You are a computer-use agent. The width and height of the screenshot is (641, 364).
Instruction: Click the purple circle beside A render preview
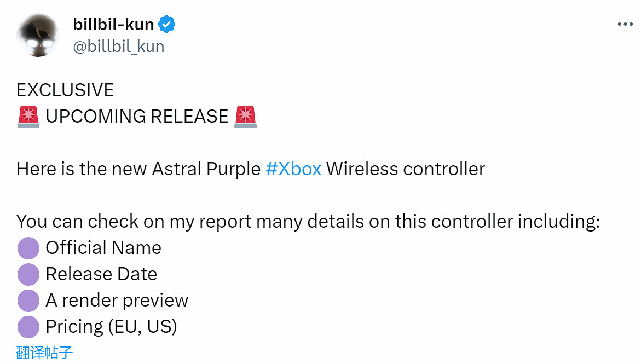(28, 301)
